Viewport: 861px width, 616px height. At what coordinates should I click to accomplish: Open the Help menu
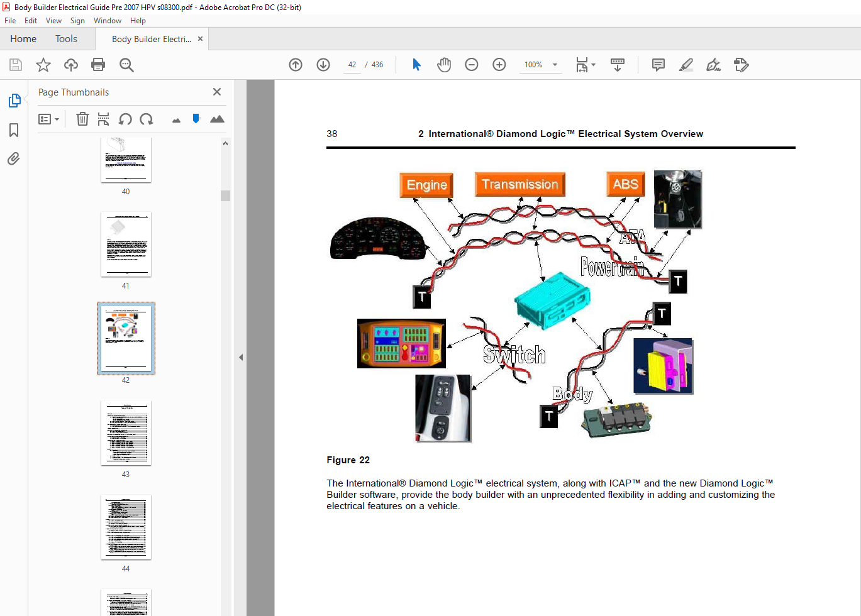click(x=138, y=21)
